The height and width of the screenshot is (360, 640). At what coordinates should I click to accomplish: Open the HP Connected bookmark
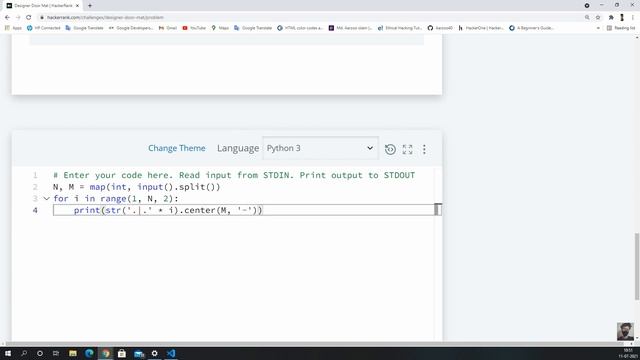(43, 28)
